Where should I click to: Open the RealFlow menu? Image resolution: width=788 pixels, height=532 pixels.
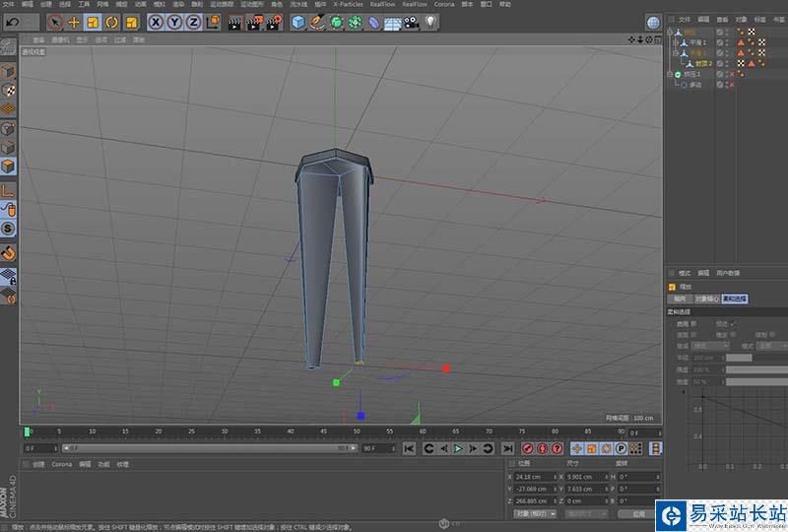[382, 5]
